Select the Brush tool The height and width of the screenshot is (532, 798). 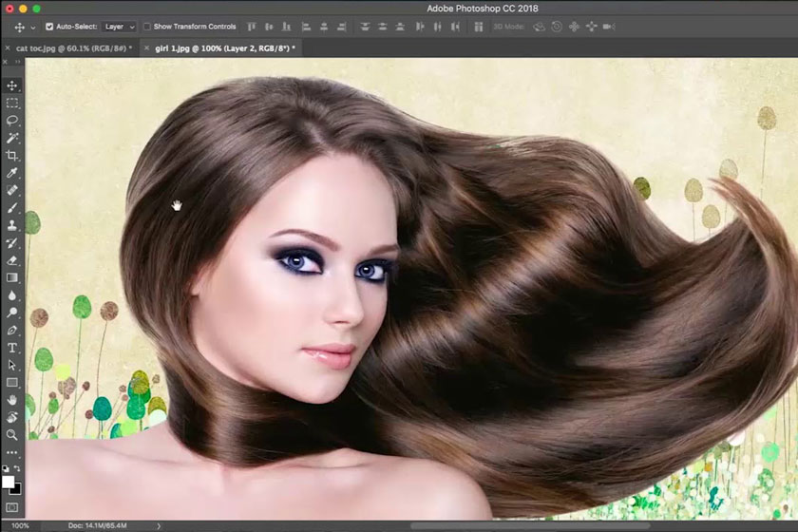[x=12, y=208]
